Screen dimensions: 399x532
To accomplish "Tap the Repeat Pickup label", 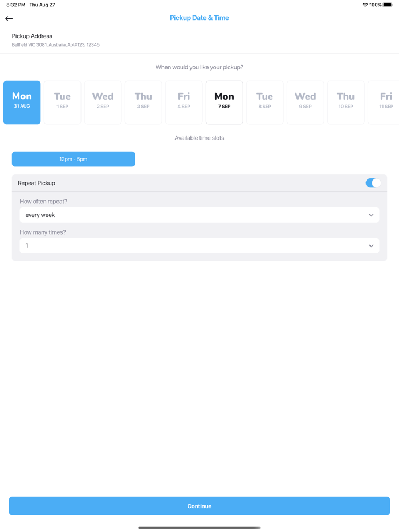I will coord(36,183).
